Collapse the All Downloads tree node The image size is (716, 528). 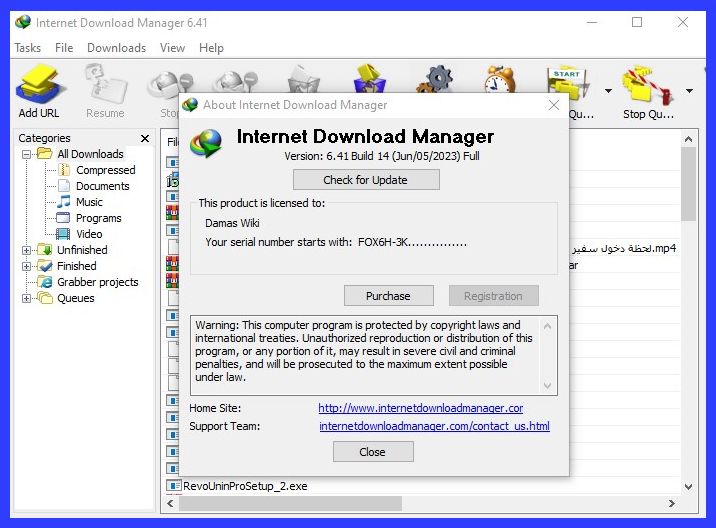[26, 154]
